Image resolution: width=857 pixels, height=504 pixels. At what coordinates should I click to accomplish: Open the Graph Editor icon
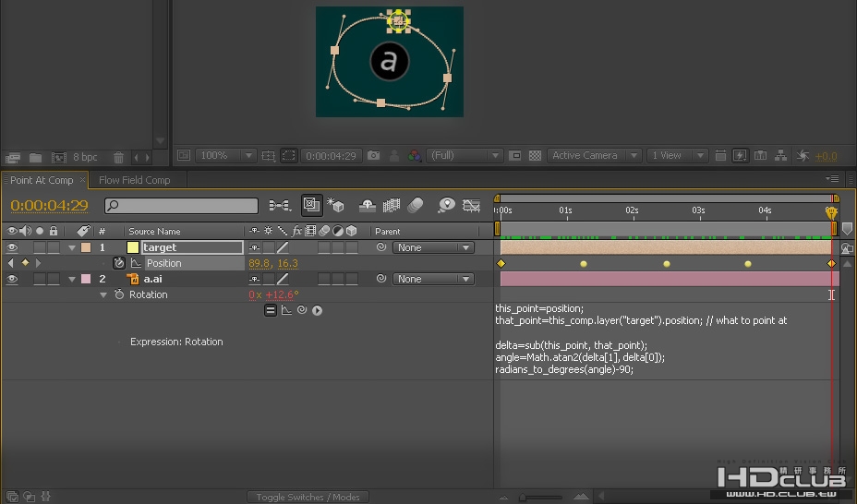point(471,205)
